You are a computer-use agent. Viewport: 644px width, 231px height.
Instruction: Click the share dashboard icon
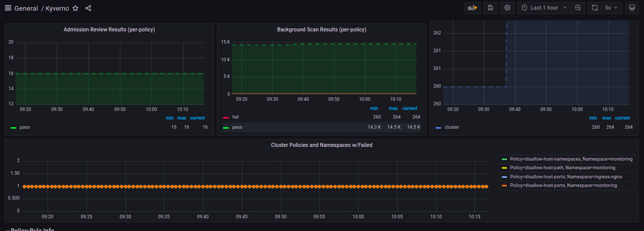coord(89,8)
